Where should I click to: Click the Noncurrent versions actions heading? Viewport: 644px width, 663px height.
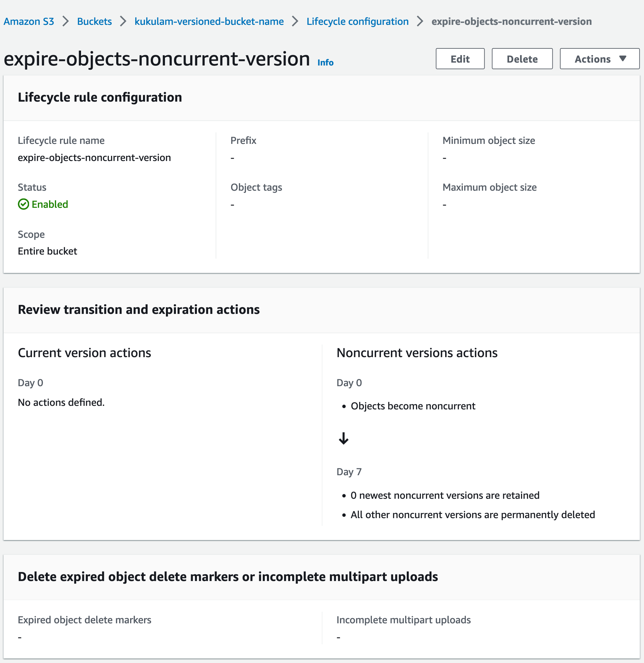(x=417, y=353)
